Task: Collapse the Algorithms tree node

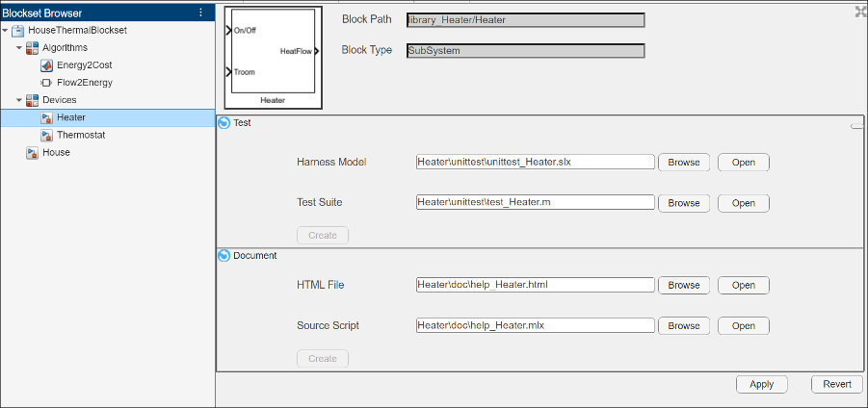Action: (x=19, y=48)
